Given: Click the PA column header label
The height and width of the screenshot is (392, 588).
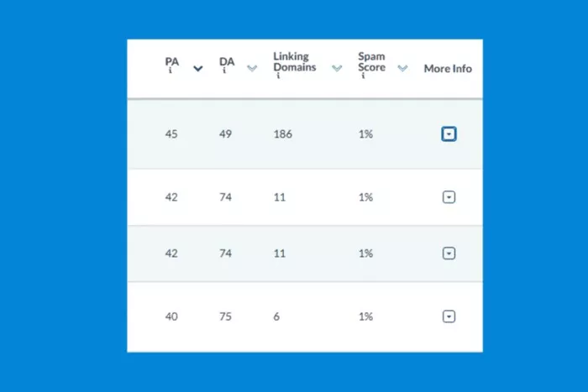Looking at the screenshot, I should pyautogui.click(x=172, y=61).
